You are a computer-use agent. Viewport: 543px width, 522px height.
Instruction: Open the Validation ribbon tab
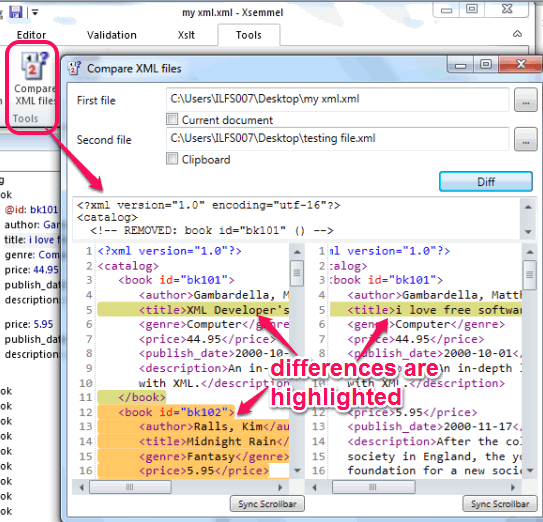[x=112, y=35]
